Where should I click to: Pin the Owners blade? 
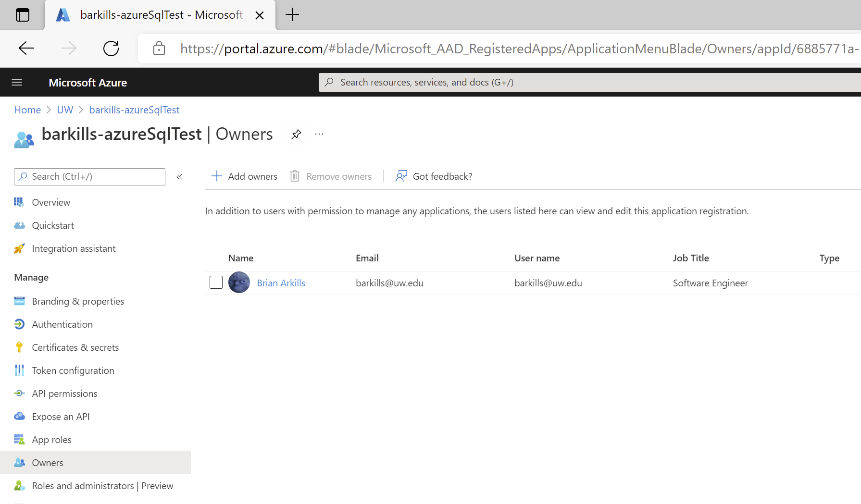point(296,135)
